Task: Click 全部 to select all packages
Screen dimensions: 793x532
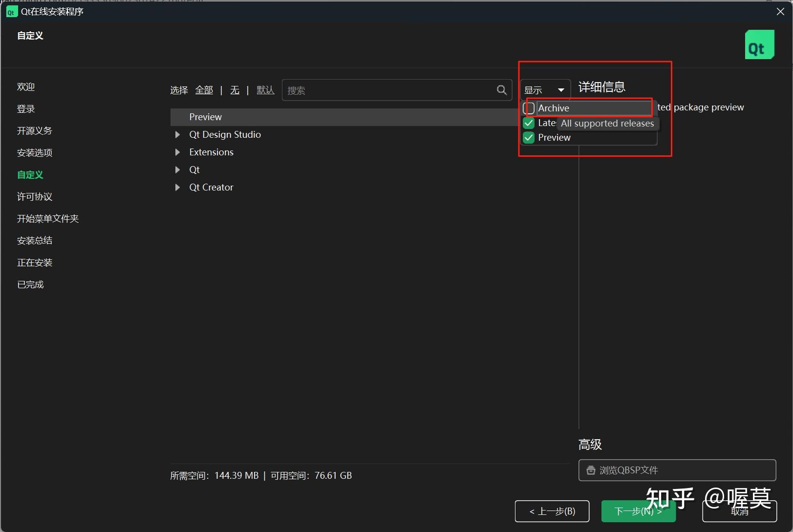Action: tap(204, 90)
